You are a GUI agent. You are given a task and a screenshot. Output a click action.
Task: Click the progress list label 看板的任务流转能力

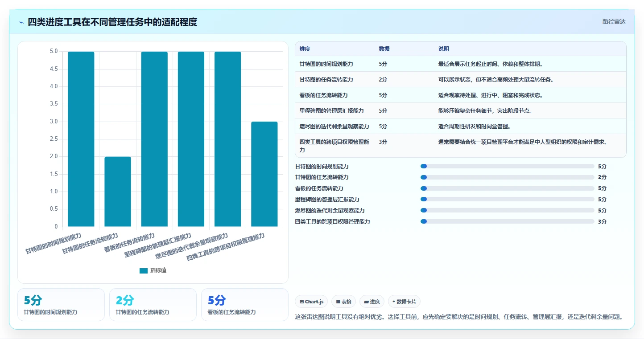[319, 188]
